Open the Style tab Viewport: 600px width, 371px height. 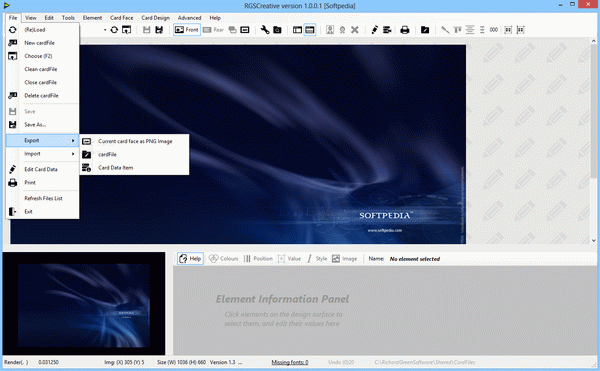(x=317, y=259)
